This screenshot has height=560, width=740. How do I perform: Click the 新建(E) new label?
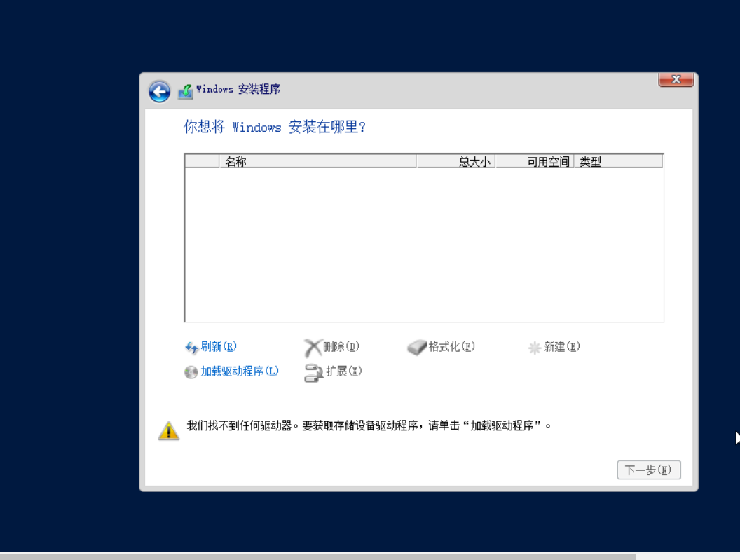point(561,346)
